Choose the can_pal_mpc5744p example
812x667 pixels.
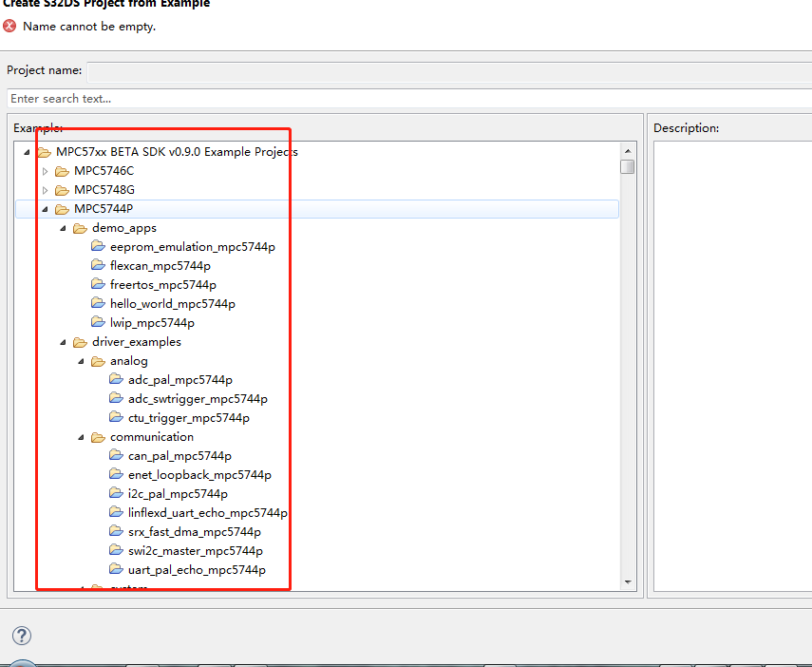click(179, 456)
